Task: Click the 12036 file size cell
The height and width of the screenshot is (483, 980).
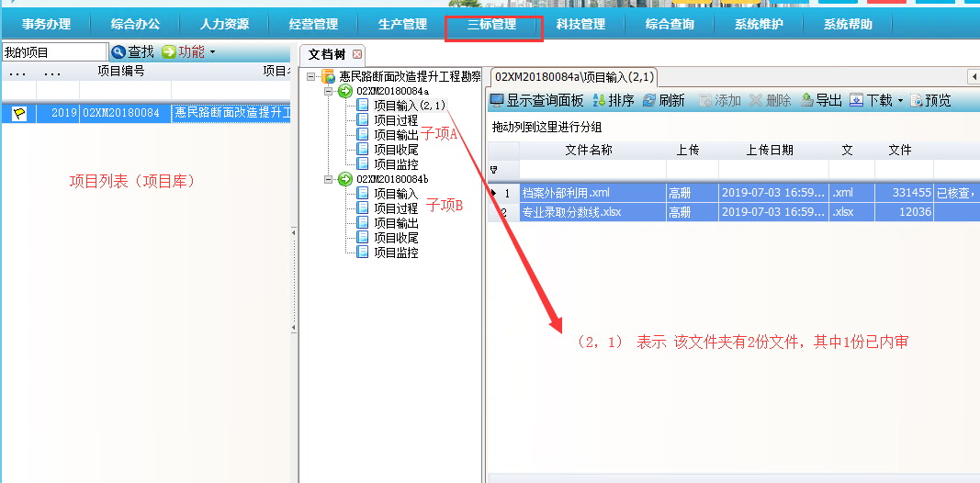Action: point(904,212)
